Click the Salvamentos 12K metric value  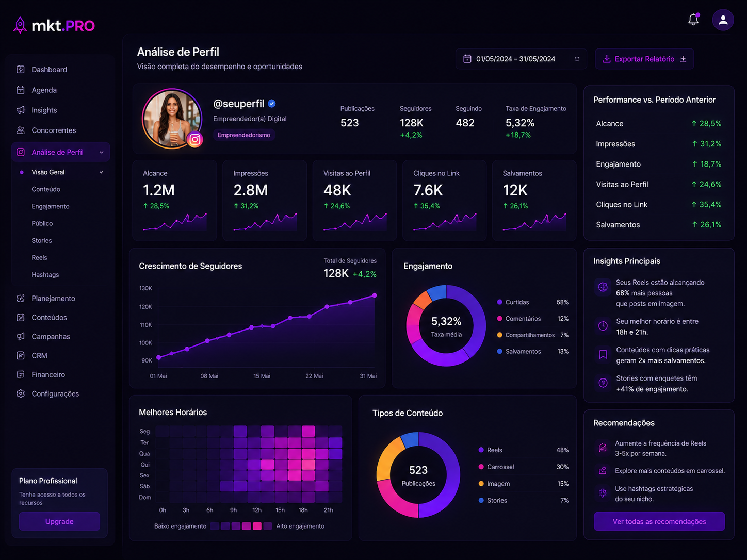(515, 190)
